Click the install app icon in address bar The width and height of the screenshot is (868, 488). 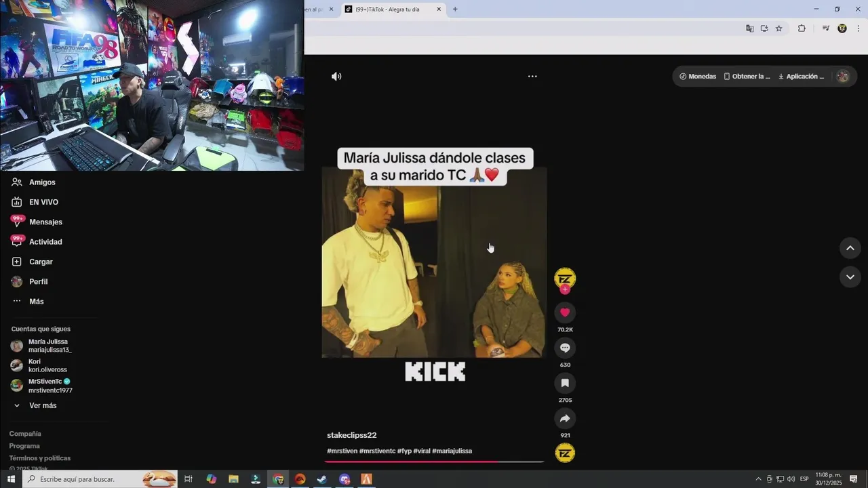[x=764, y=28]
